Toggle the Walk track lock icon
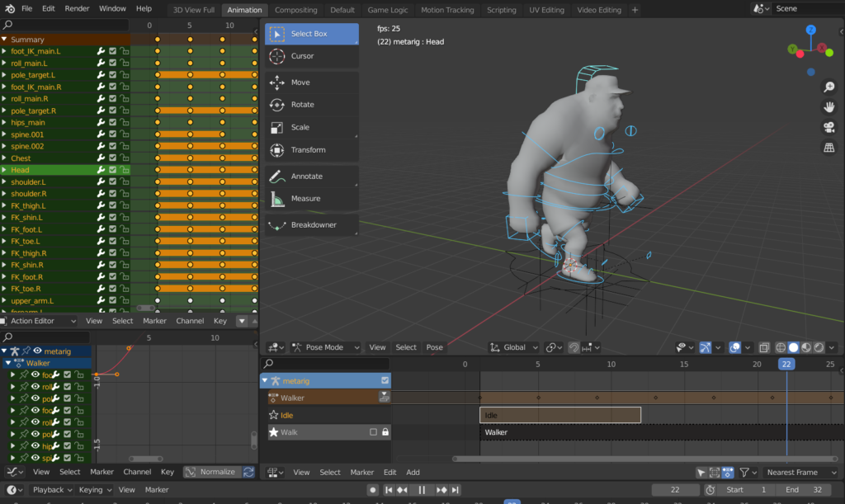 tap(385, 432)
